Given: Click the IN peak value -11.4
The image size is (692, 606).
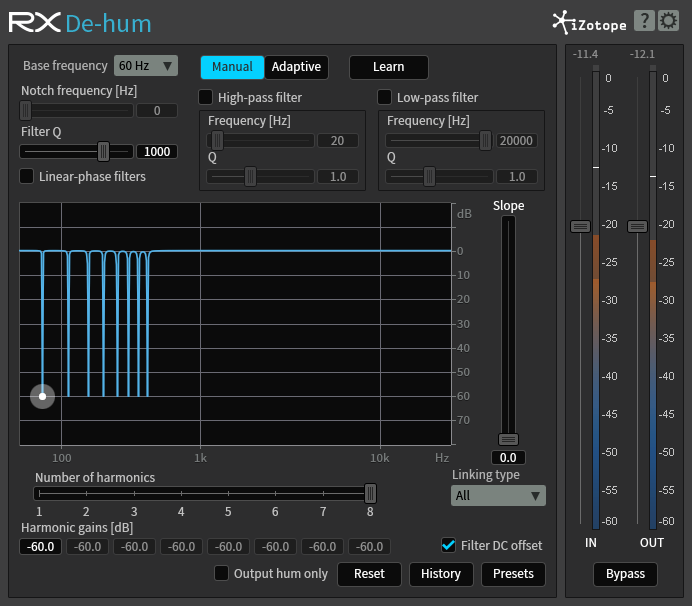Looking at the screenshot, I should (585, 54).
